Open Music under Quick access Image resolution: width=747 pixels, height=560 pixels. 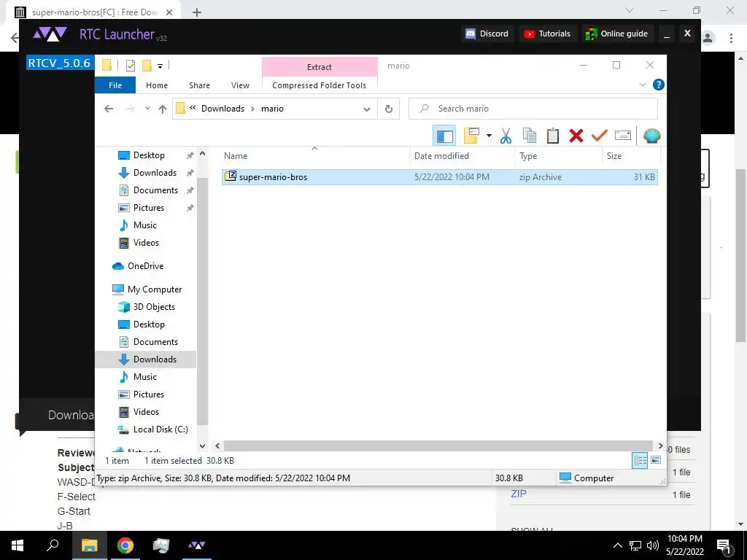coord(145,225)
